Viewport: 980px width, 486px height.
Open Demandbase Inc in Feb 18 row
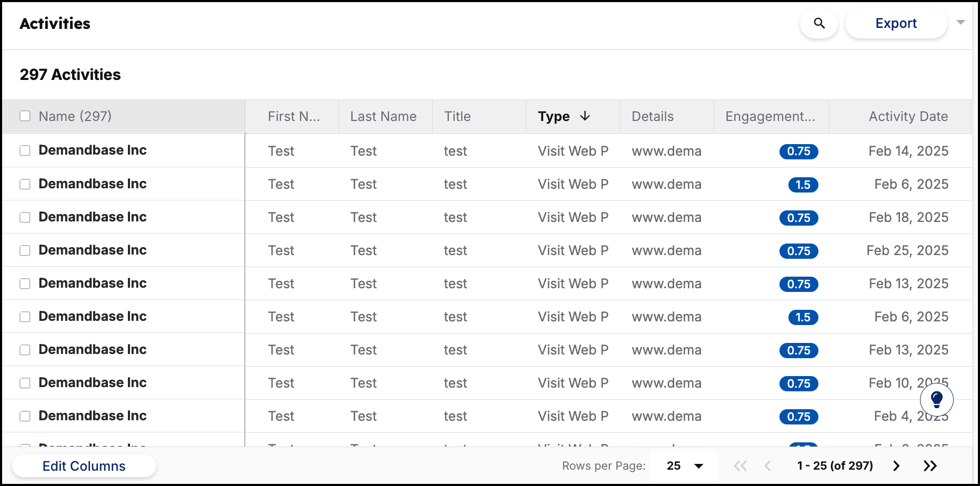pos(93,217)
